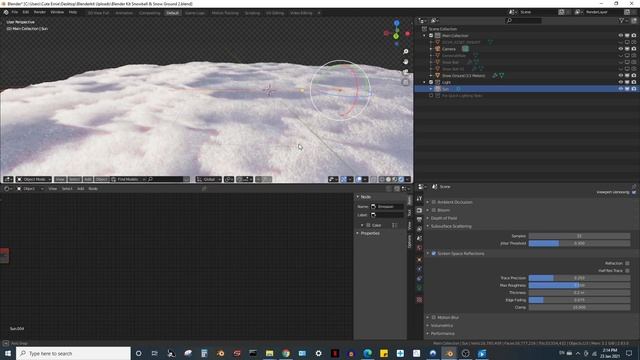Image resolution: width=640 pixels, height=360 pixels.
Task: Click the outliner search field
Action: point(523,20)
